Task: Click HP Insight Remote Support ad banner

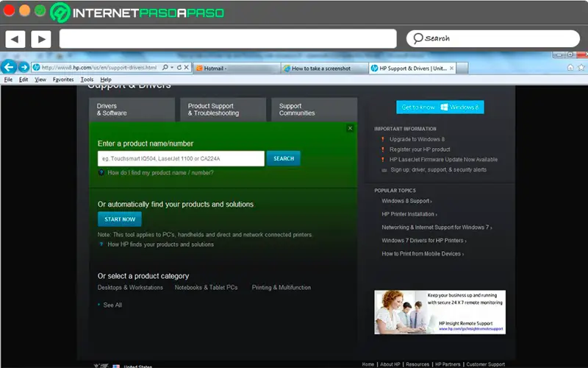Action: click(440, 312)
